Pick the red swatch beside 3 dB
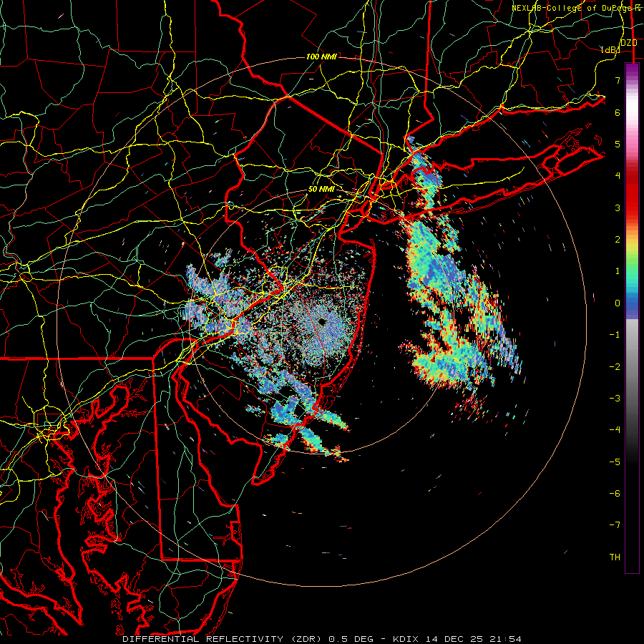This screenshot has width=644, height=644. pos(632,208)
